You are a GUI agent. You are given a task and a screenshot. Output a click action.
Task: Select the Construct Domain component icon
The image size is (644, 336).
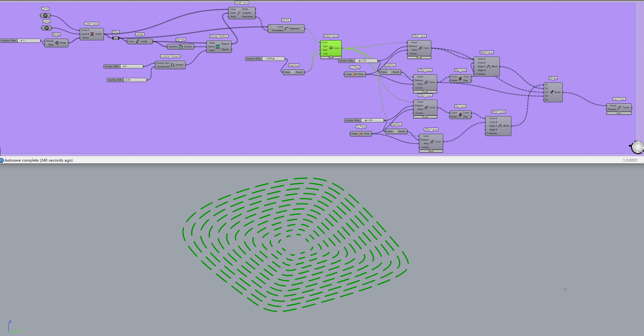[x=172, y=65]
